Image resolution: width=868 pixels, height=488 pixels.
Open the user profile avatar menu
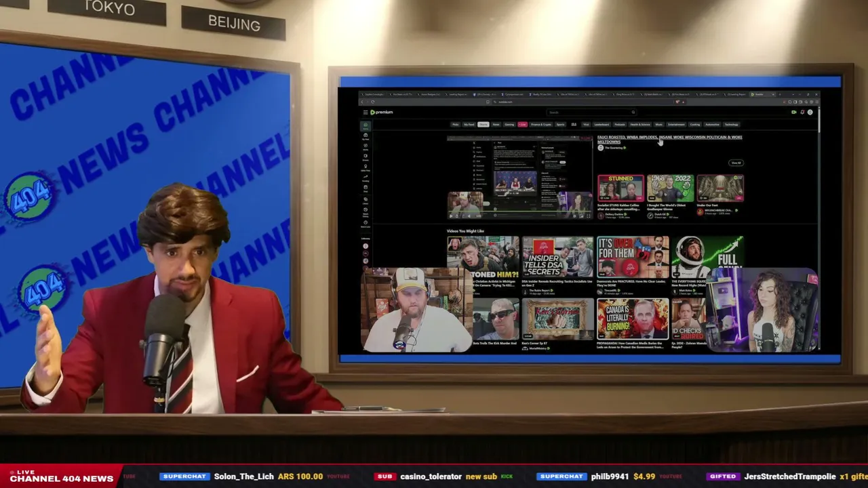click(x=810, y=113)
